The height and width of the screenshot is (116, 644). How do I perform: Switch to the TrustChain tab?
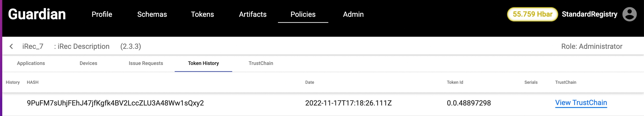[x=261, y=63]
